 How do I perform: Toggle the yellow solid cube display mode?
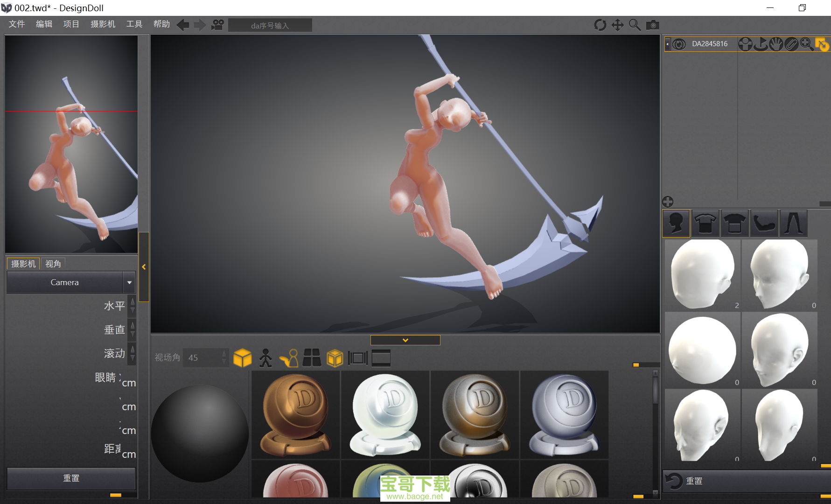tap(242, 358)
